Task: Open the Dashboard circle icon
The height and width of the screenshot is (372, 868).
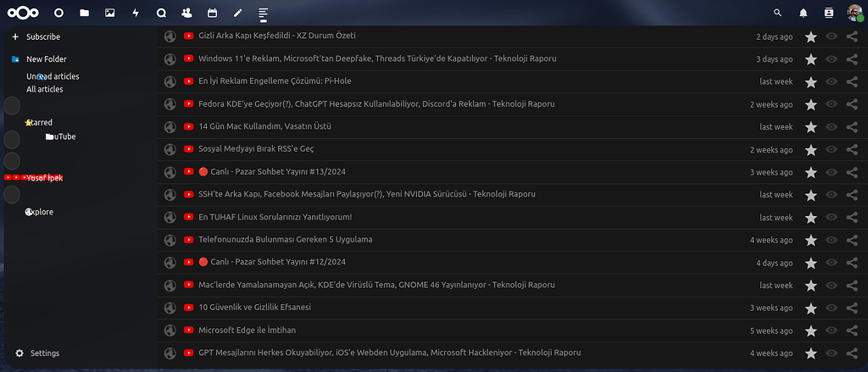Action: [59, 13]
